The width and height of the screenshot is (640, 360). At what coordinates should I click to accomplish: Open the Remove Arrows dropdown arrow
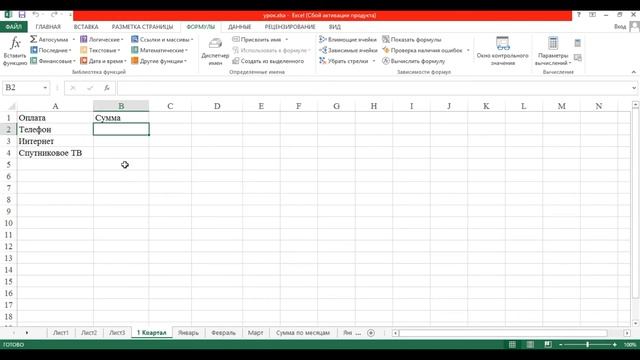373,61
